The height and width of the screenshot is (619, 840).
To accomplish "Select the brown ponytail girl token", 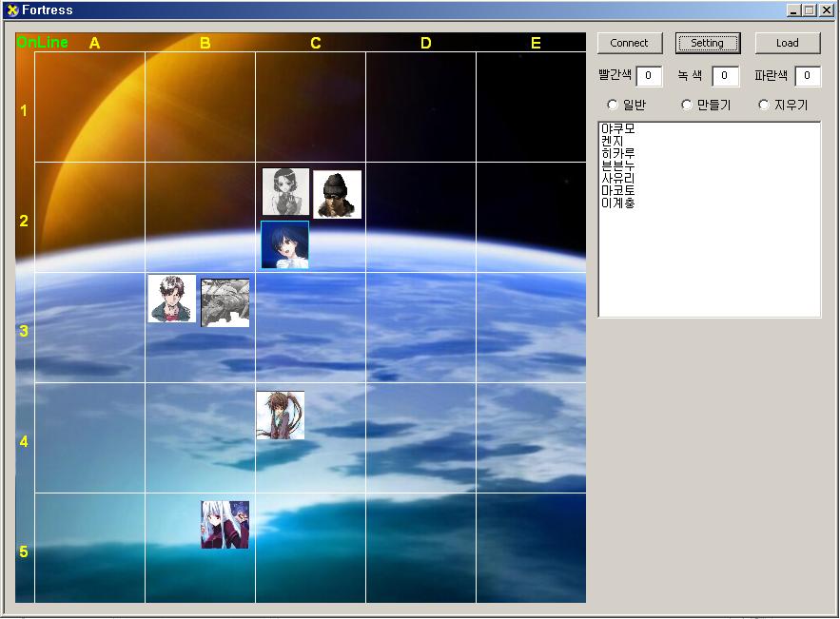I will click(281, 415).
